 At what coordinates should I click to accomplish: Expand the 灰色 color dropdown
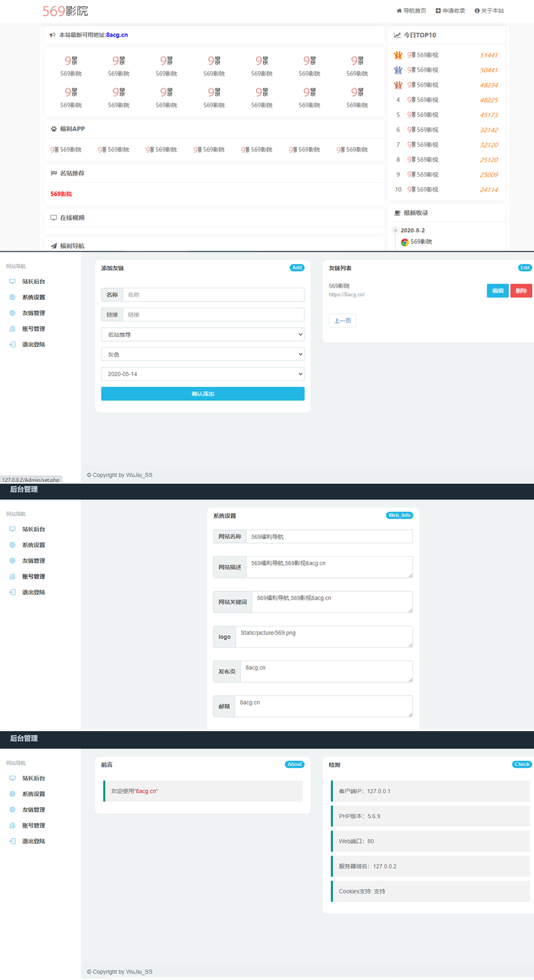(x=202, y=354)
